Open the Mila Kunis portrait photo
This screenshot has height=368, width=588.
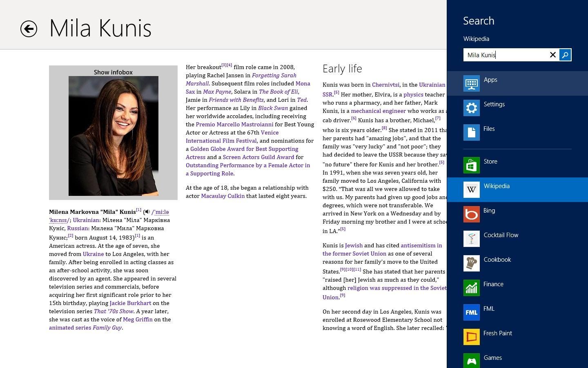(114, 136)
